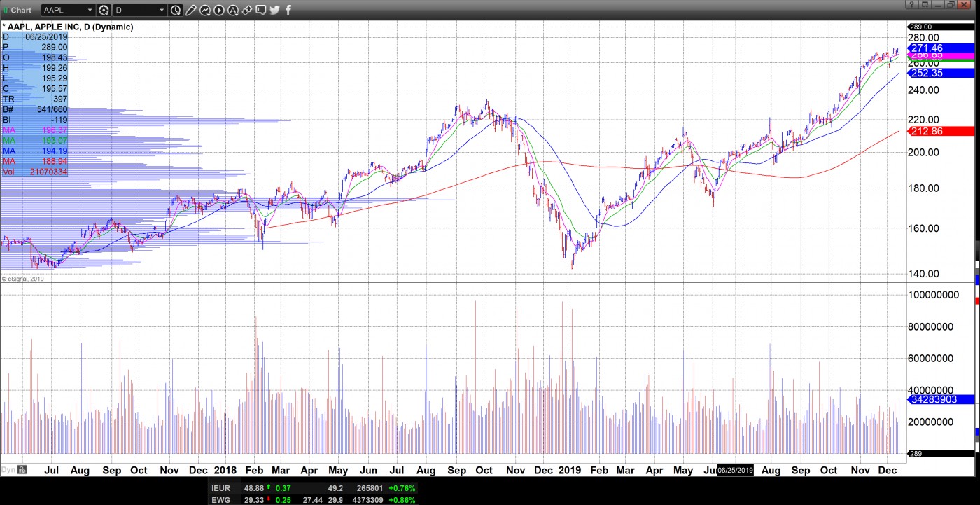Click the B# 541/660 data row
The image size is (980, 505).
pyautogui.click(x=34, y=110)
